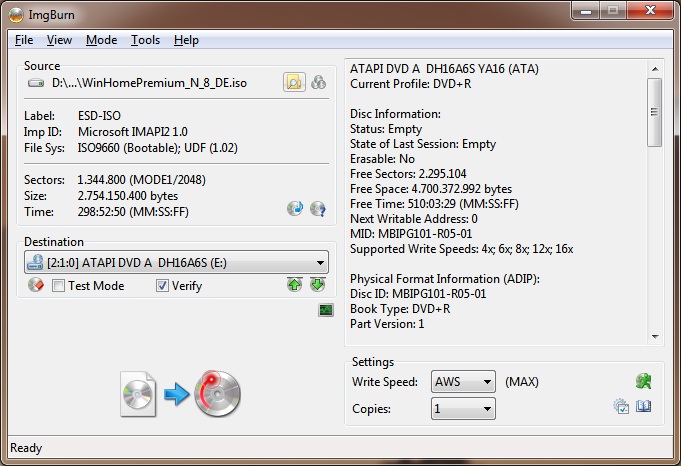Click the green down arrow tray icon

[317, 285]
